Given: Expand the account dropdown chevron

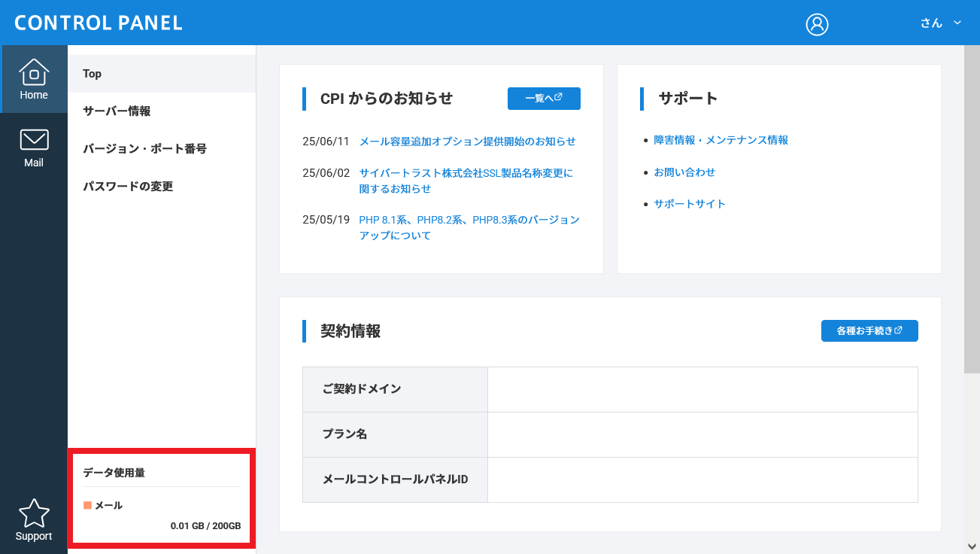Looking at the screenshot, I should tap(957, 23).
